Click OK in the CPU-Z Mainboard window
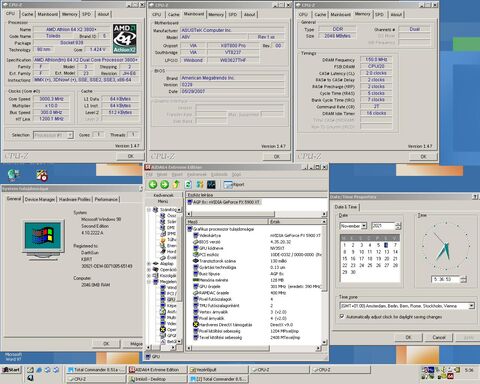This screenshot has height=384, width=480. (277, 156)
